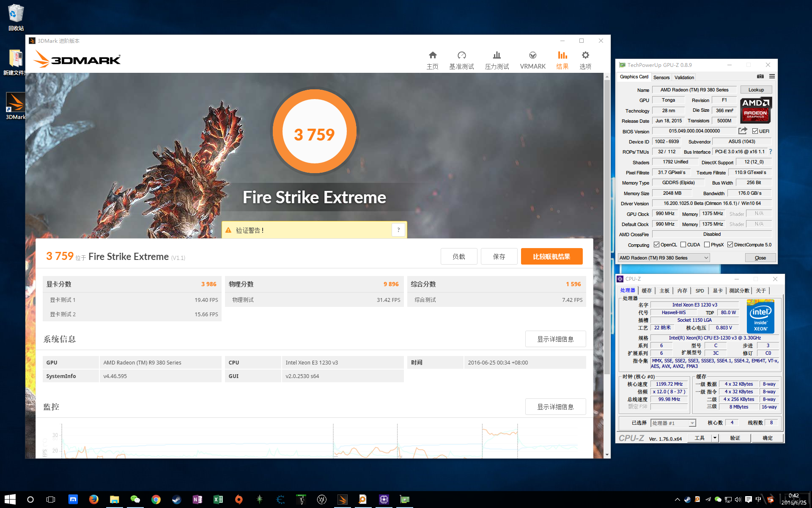
Task: Open the 选项 options gear icon
Action: (585, 60)
